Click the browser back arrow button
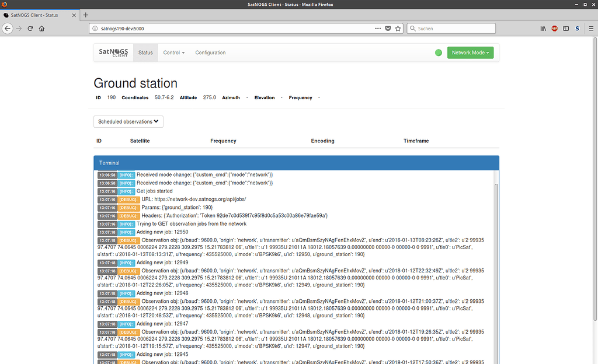The height and width of the screenshot is (364, 598). pyautogui.click(x=8, y=28)
